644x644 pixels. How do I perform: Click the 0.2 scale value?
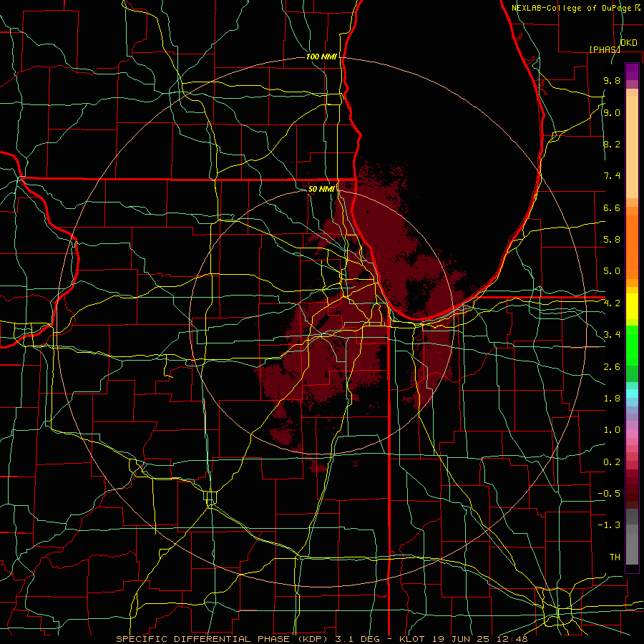tap(612, 462)
